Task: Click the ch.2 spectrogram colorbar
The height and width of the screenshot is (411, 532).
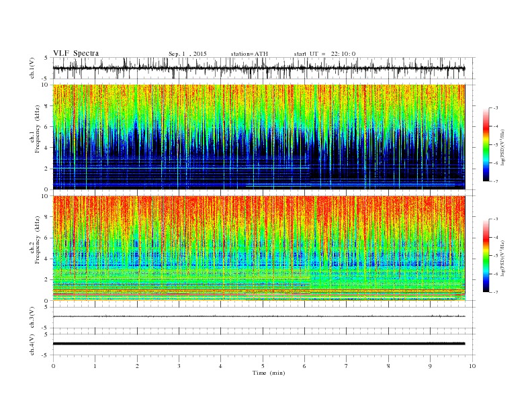Action: point(486,255)
